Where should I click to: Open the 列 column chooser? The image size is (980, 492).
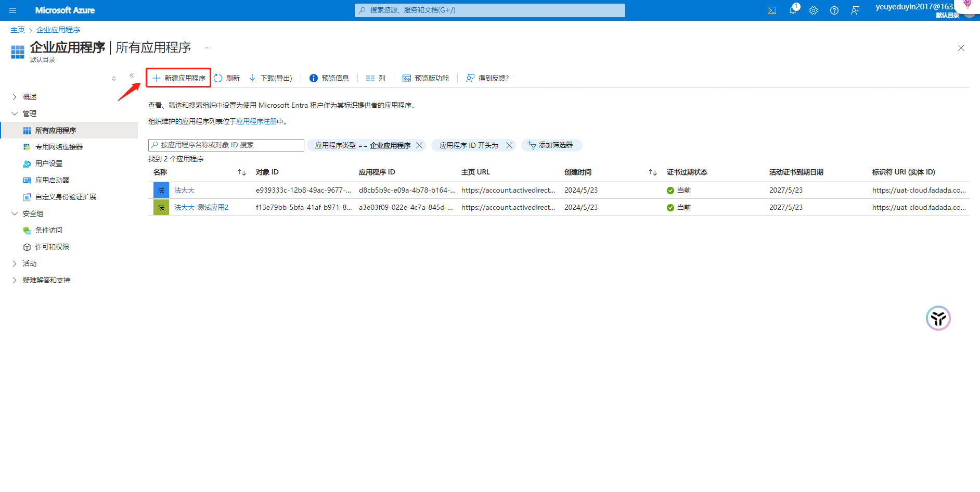376,78
